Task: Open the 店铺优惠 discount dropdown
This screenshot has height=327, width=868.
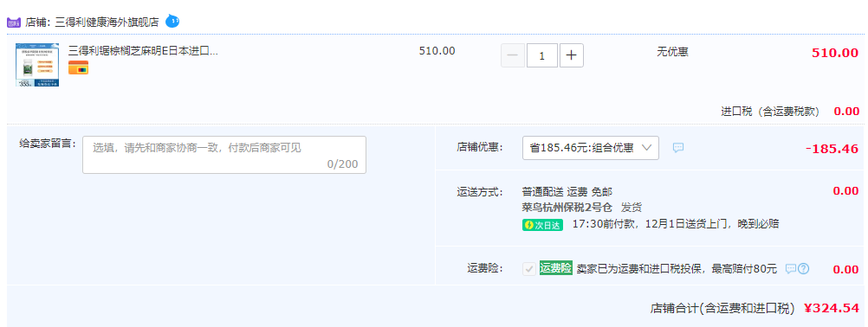Action: [x=591, y=148]
